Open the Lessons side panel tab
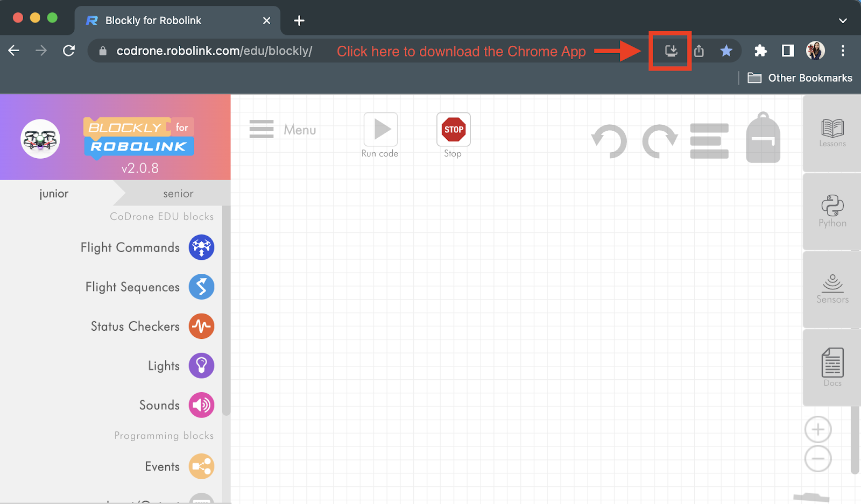 832,133
